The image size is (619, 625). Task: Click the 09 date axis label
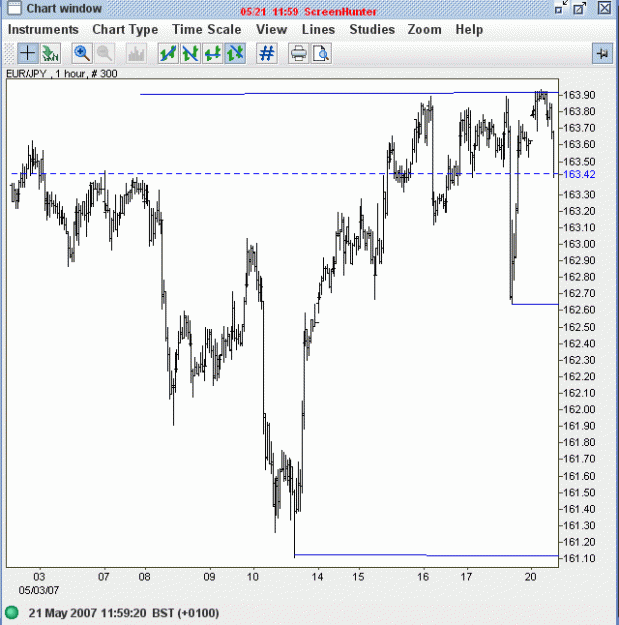click(x=209, y=577)
